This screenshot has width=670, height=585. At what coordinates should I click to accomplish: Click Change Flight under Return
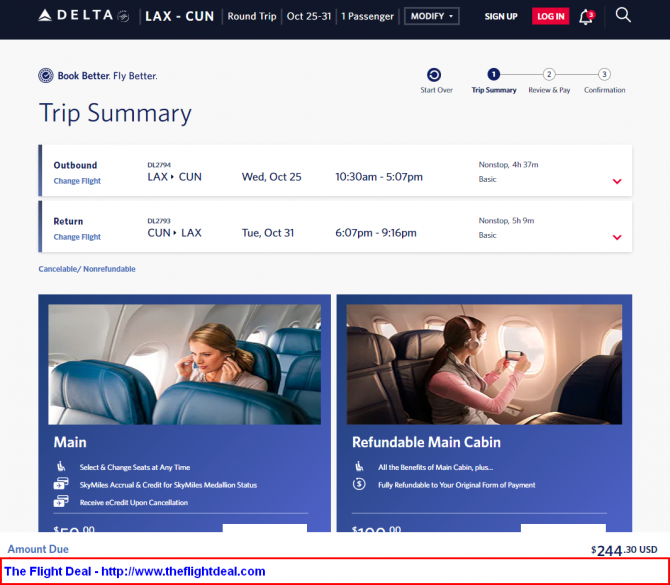tap(77, 237)
